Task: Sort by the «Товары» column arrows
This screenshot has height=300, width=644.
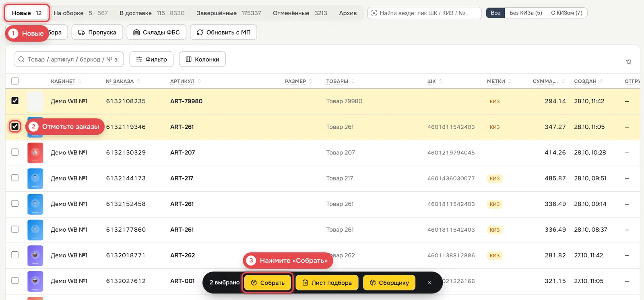Action: click(x=353, y=81)
